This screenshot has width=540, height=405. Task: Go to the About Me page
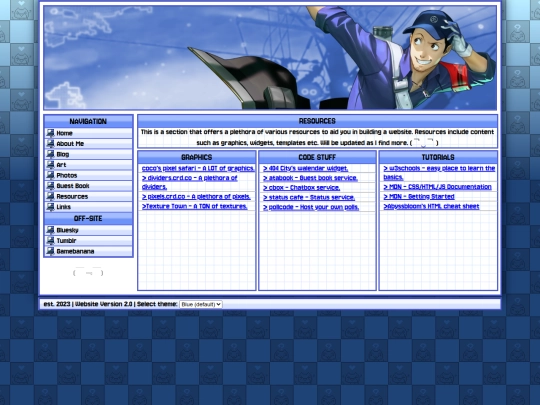click(89, 144)
